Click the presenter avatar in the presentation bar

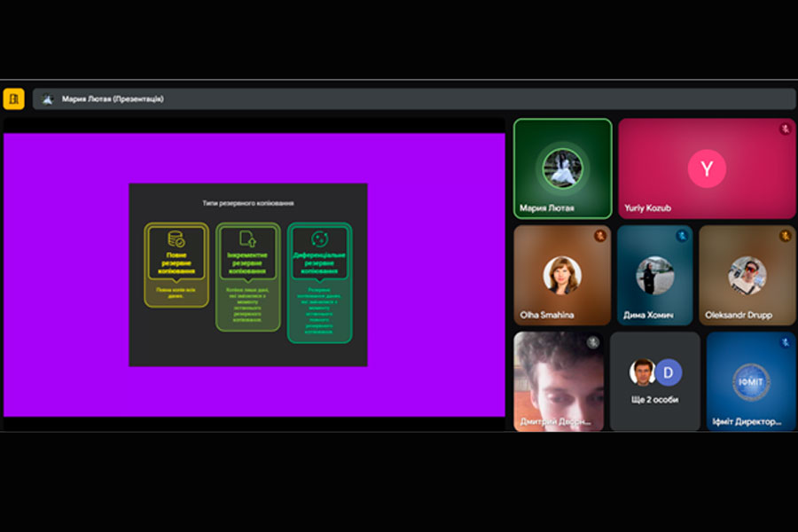(x=47, y=99)
